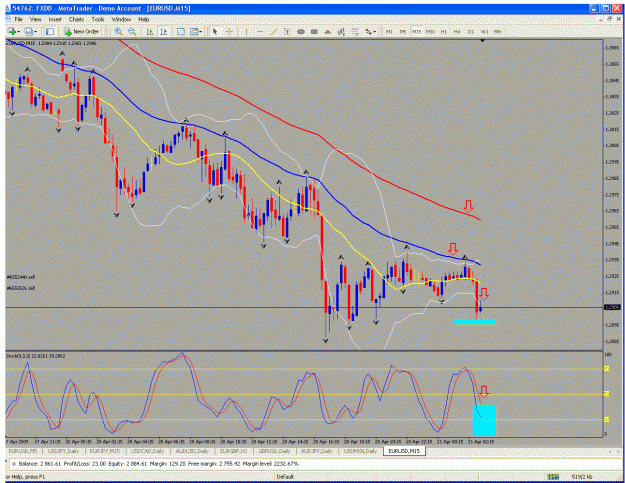This screenshot has height=483, width=625.
Task: Click the connection status bars icon
Action: (553, 477)
